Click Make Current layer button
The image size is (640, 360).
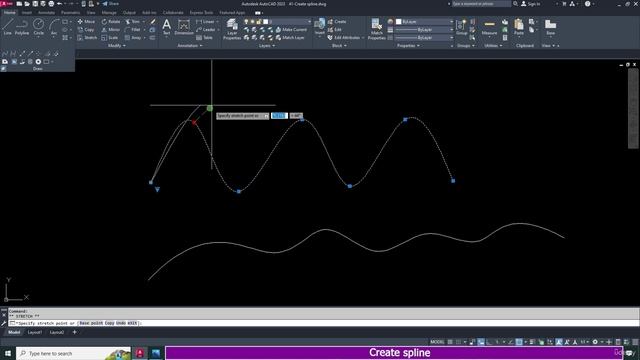click(x=291, y=30)
